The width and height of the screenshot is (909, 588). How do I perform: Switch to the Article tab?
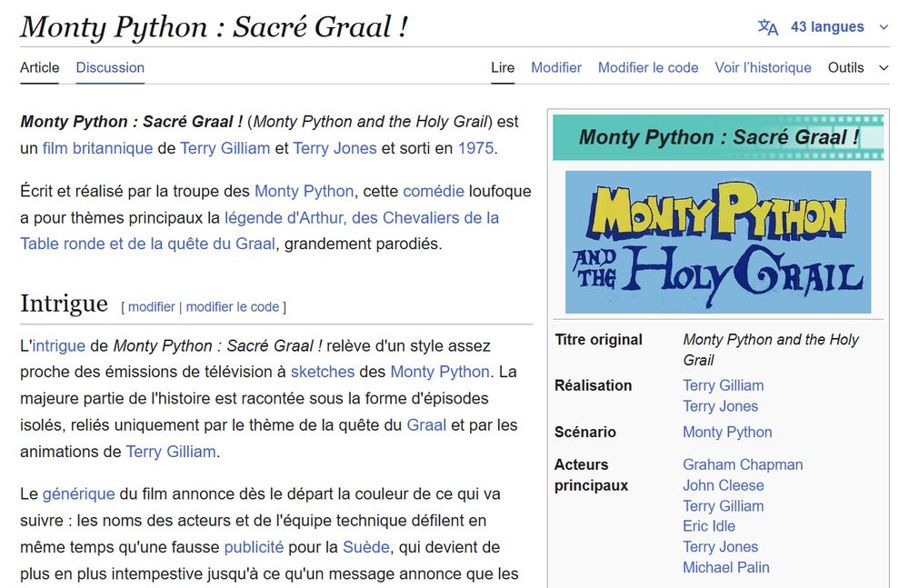[39, 68]
